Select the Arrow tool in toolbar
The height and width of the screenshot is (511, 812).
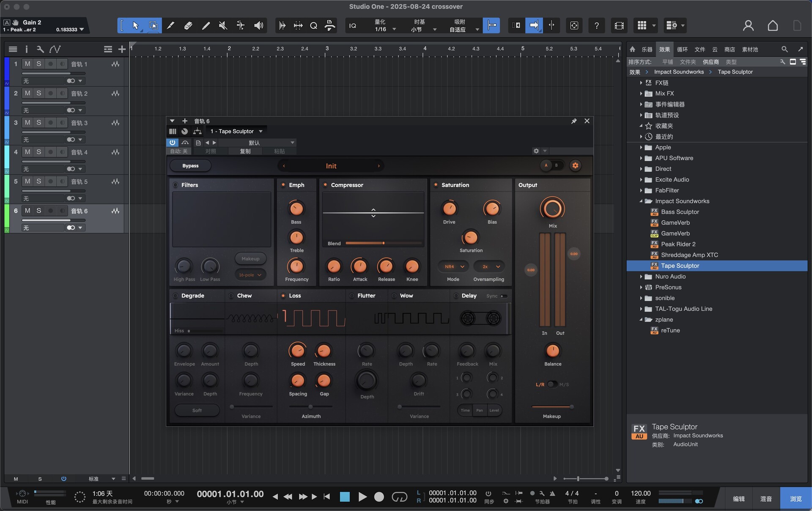tap(135, 26)
